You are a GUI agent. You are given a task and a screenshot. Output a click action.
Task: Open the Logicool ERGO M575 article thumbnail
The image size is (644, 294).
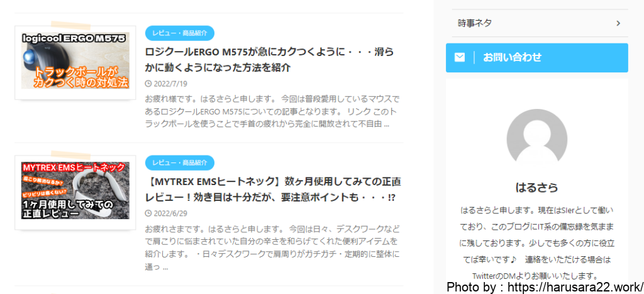click(75, 61)
